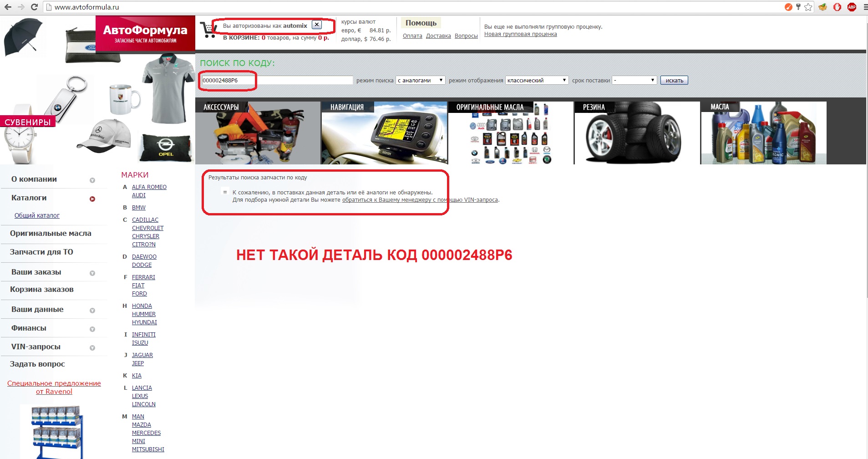Open the Сувениры souvenirs label
Viewport: 868px width, 459px height.
[x=28, y=122]
